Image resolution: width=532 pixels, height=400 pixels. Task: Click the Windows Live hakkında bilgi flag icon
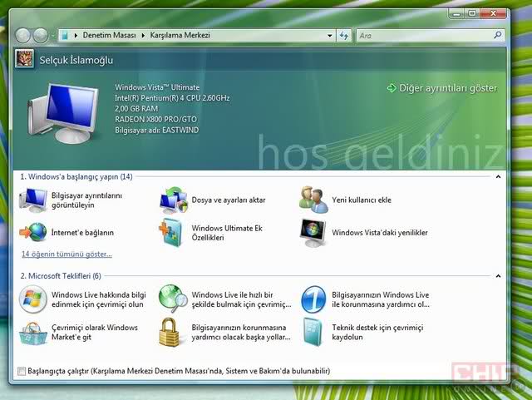(33, 299)
